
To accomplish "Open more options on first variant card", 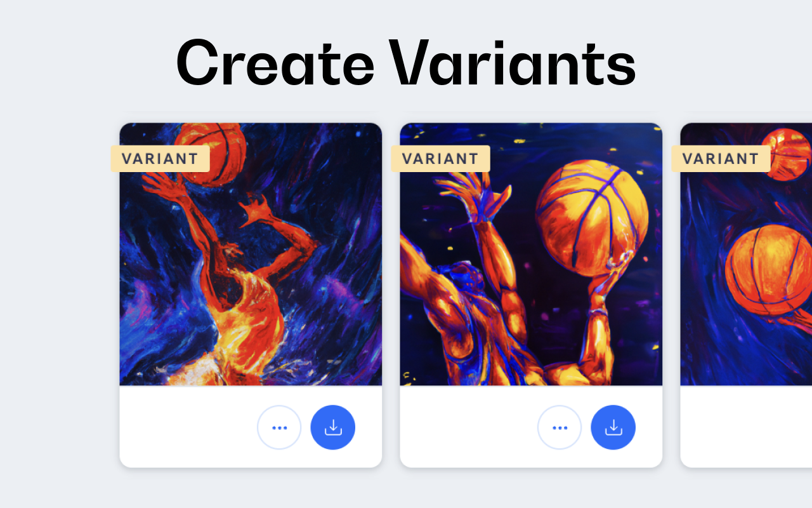I will point(279,427).
